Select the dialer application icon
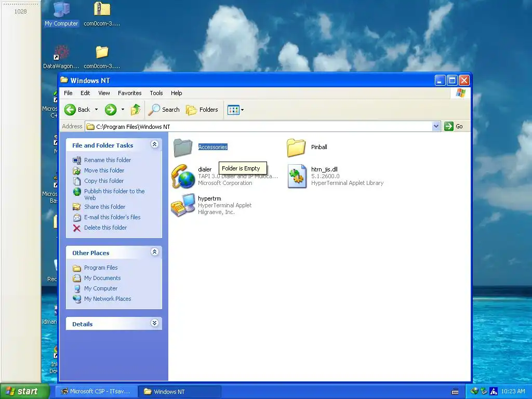532x399 pixels. [x=183, y=176]
